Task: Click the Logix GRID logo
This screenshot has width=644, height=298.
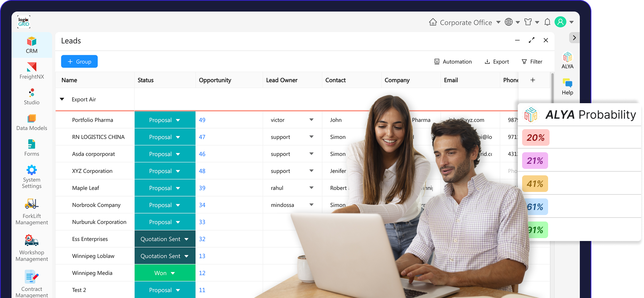Action: [x=24, y=22]
